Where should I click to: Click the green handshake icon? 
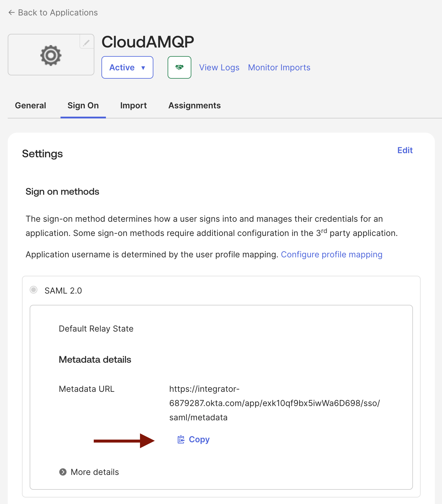(179, 67)
